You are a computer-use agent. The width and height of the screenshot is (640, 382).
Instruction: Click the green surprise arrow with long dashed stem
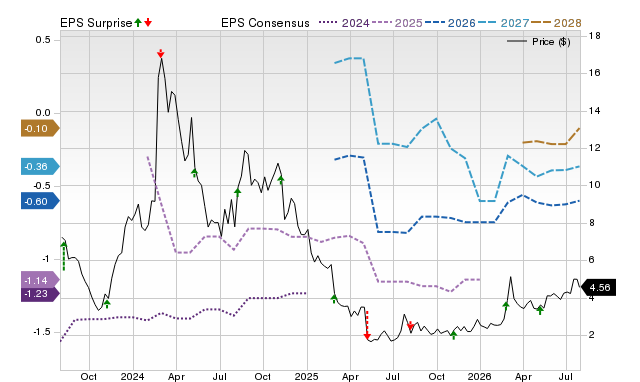pos(64,256)
